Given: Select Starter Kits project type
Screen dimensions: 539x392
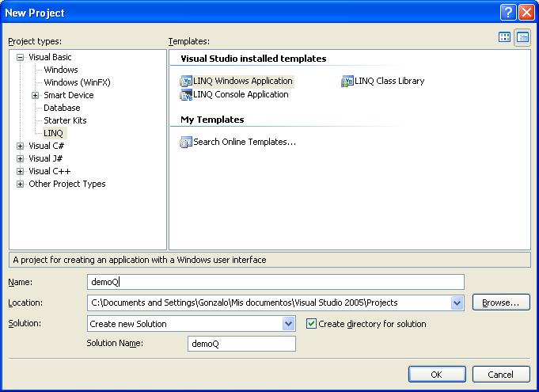Looking at the screenshot, I should click(x=65, y=120).
